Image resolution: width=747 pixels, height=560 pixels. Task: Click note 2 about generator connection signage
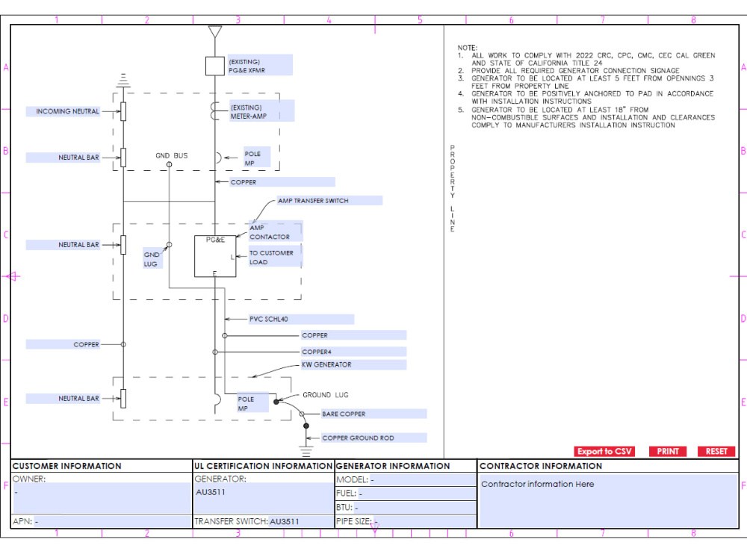pos(568,70)
